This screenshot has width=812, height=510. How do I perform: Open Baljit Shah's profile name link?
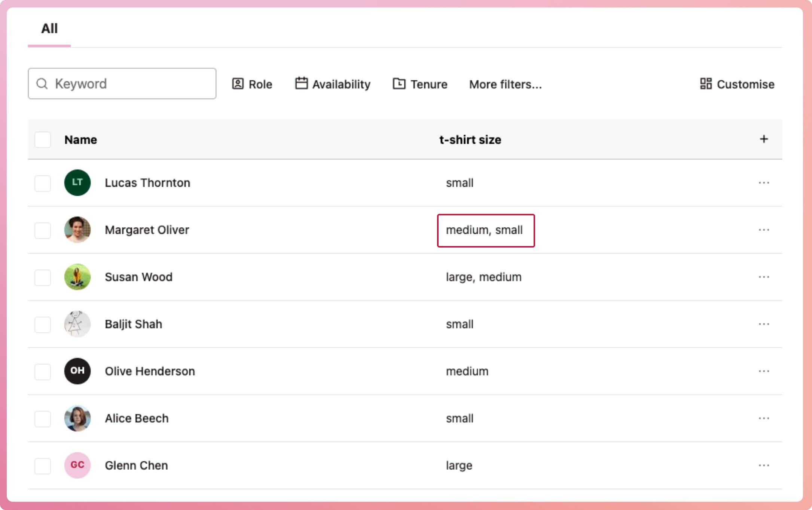click(x=133, y=324)
